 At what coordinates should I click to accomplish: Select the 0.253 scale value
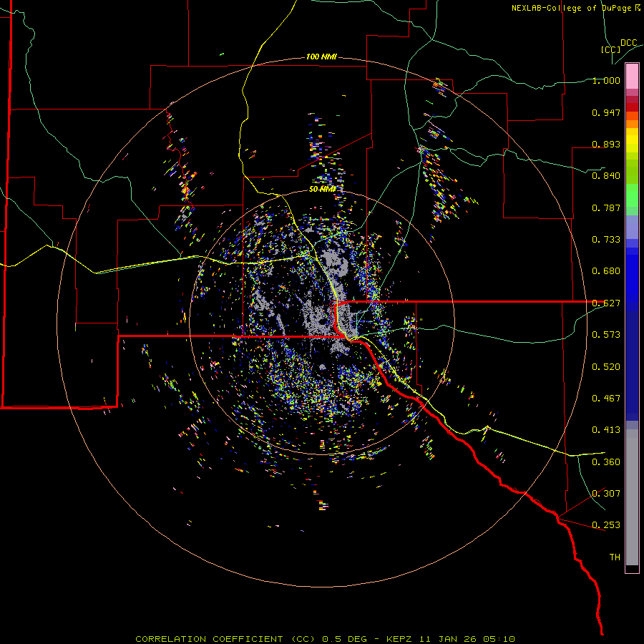click(x=606, y=525)
